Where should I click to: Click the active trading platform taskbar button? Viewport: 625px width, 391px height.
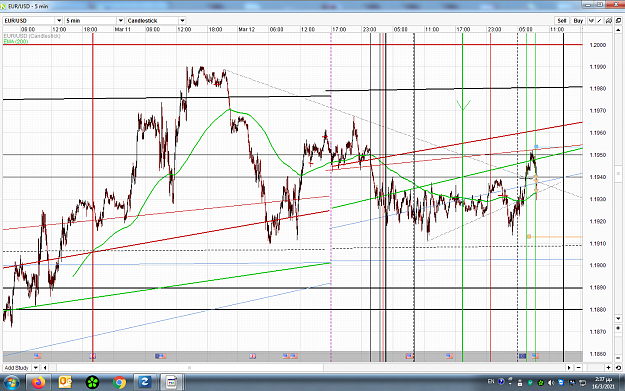click(171, 383)
